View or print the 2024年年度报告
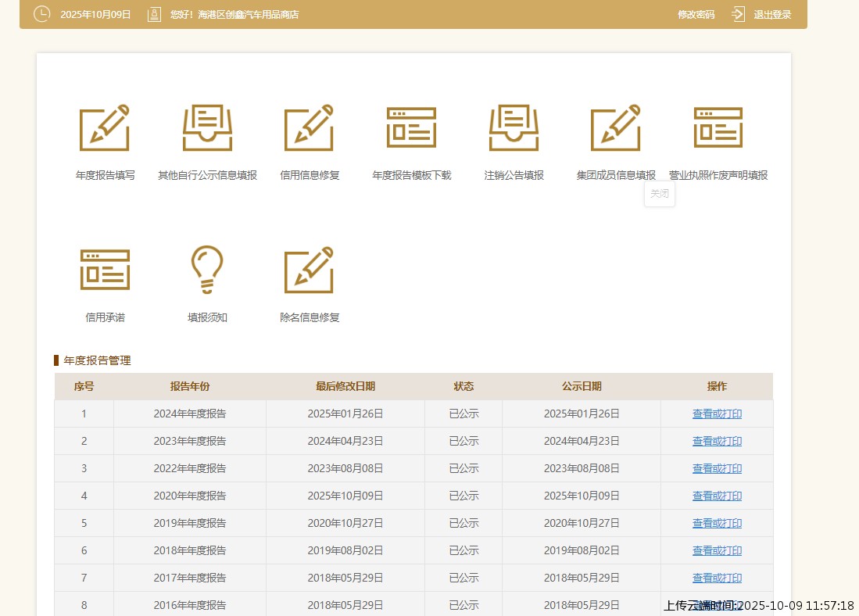 [x=717, y=414]
